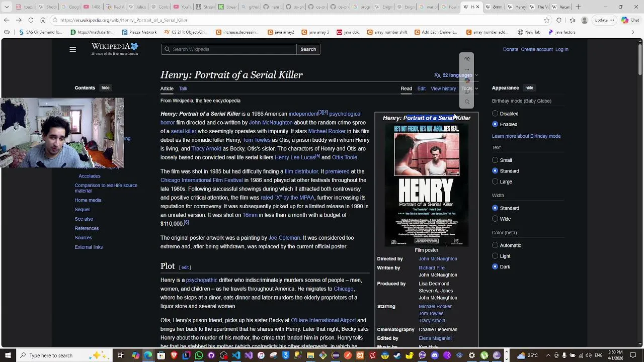
Task: Open WhatsApp from the taskbar
Action: (199, 355)
